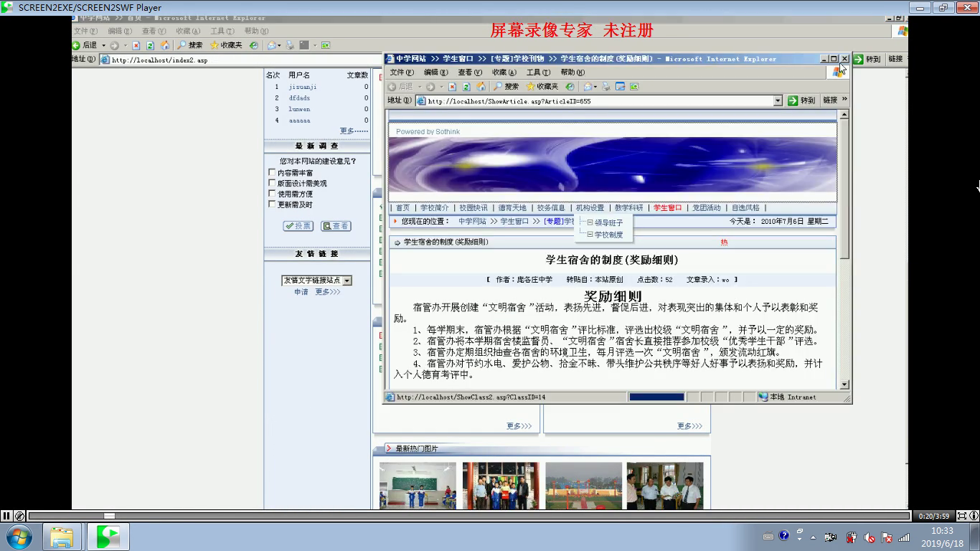Image resolution: width=980 pixels, height=551 pixels.
Task: Open help icon in system tray
Action: (784, 536)
